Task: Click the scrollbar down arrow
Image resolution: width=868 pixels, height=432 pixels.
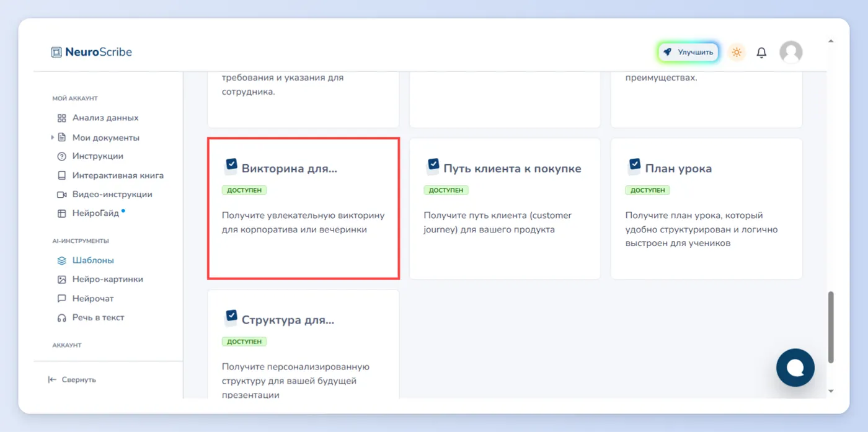Action: pos(831,391)
